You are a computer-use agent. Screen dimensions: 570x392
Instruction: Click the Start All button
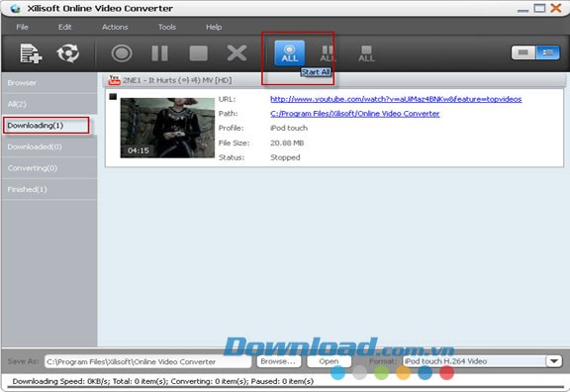(289, 53)
